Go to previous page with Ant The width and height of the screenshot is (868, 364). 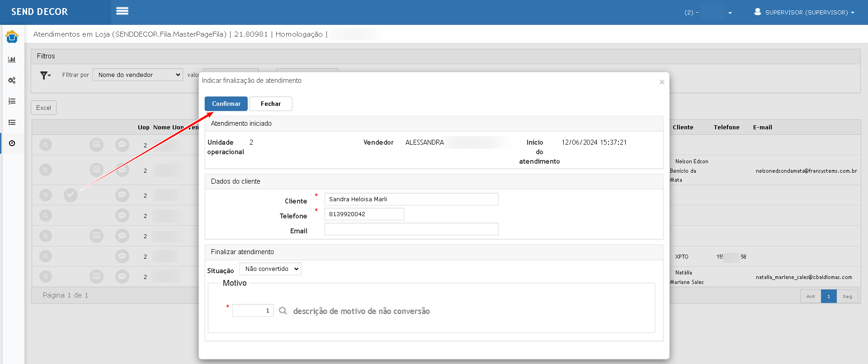[811, 297]
